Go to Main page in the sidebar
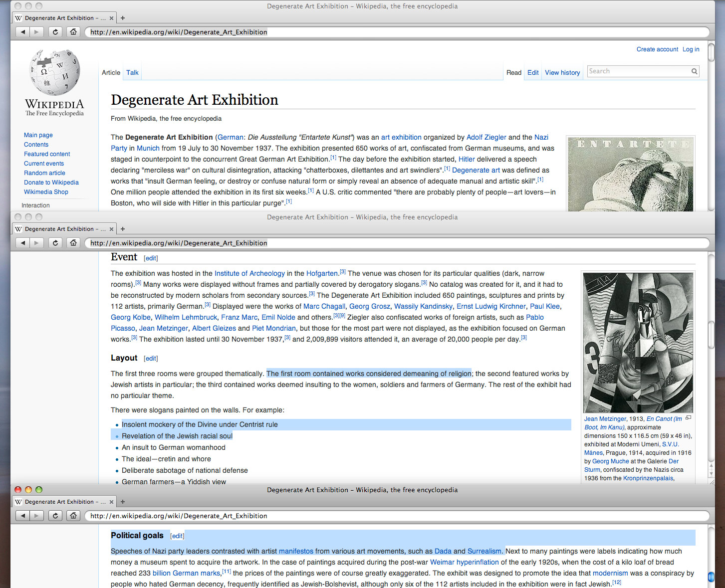 coord(38,135)
